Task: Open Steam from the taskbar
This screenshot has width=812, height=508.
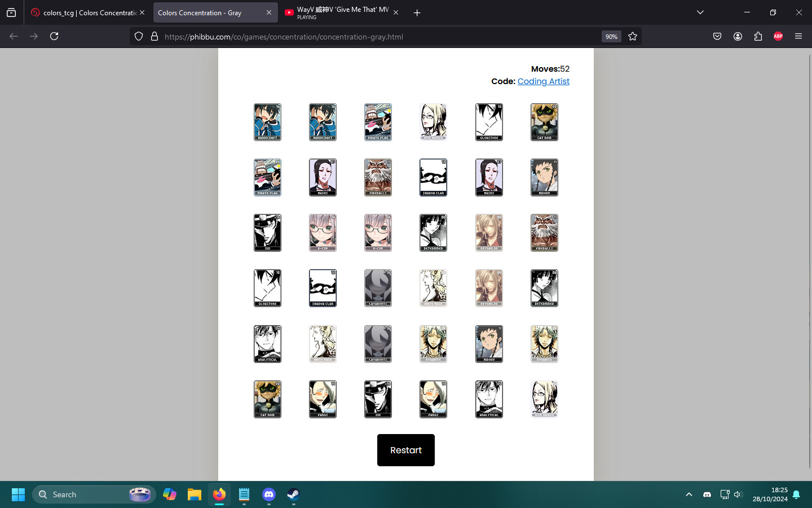Action: click(294, 494)
